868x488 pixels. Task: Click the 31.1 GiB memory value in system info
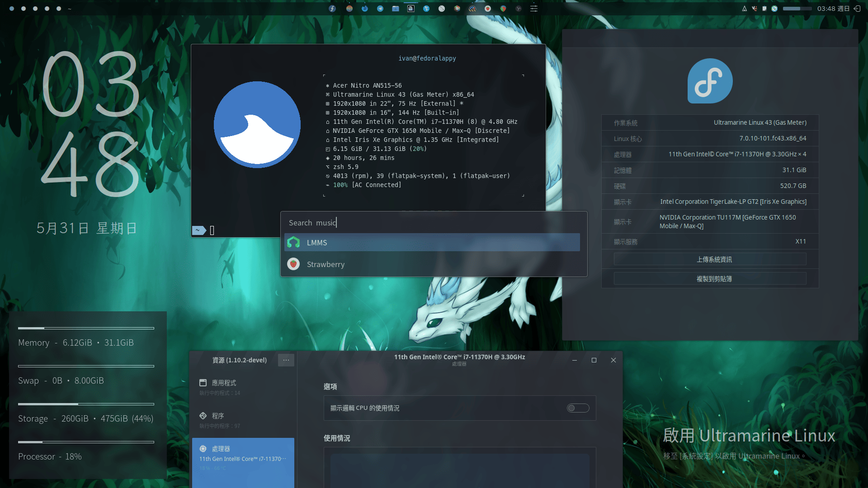point(794,170)
